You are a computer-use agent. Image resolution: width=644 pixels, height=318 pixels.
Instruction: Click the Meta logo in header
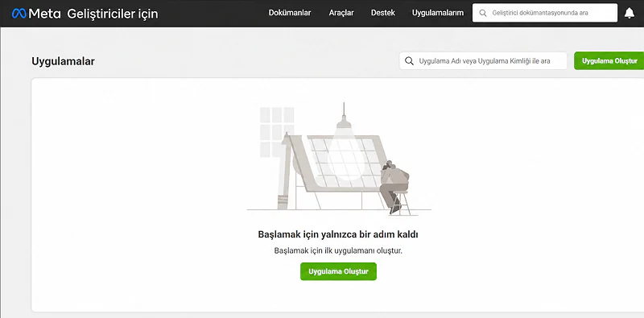[36, 14]
